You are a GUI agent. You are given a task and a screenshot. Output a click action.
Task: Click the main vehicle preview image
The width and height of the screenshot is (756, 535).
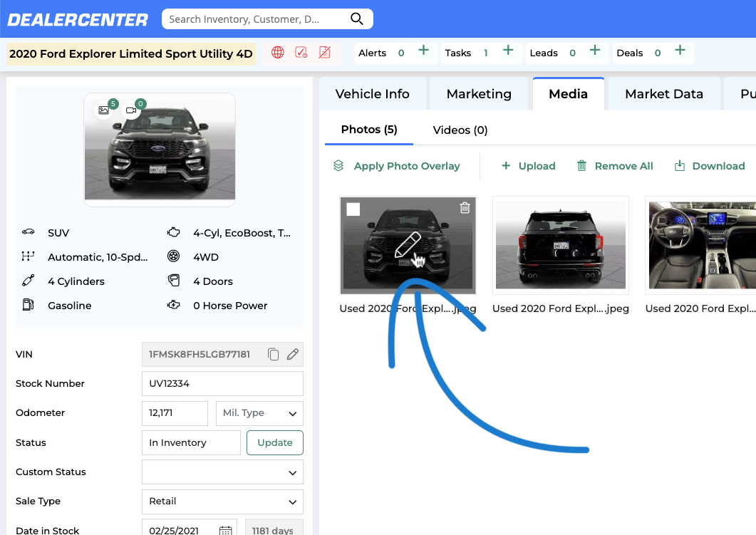pos(160,150)
